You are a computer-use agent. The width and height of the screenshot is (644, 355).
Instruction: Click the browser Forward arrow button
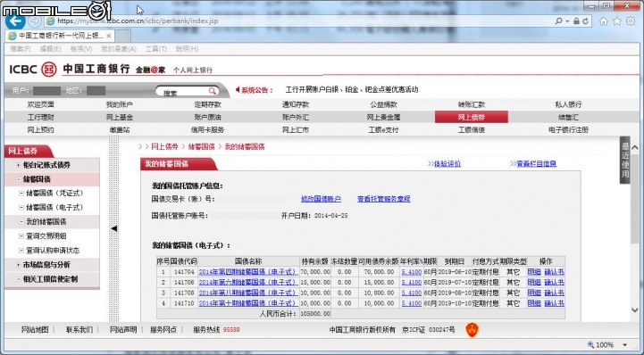tap(35, 21)
